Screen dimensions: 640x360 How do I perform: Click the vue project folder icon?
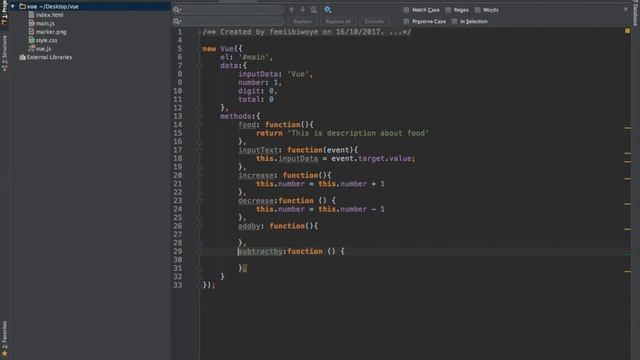click(x=22, y=7)
